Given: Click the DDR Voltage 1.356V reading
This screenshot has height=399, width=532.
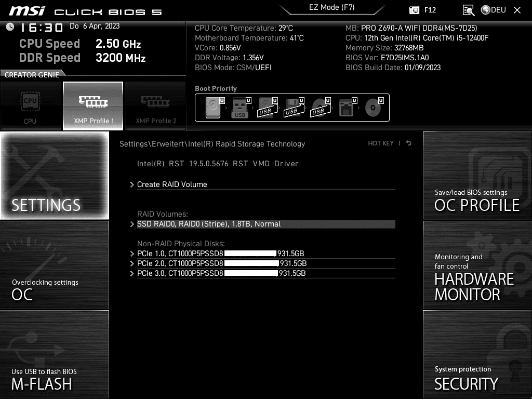Looking at the screenshot, I should coord(229,58).
